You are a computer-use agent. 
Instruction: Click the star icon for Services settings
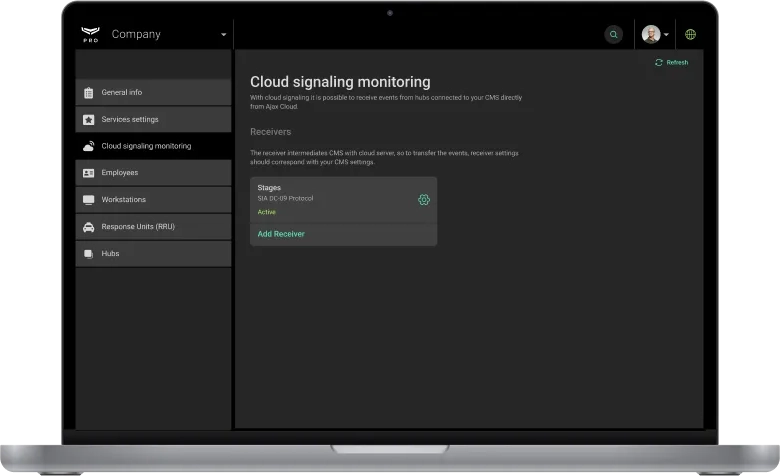[89, 120]
